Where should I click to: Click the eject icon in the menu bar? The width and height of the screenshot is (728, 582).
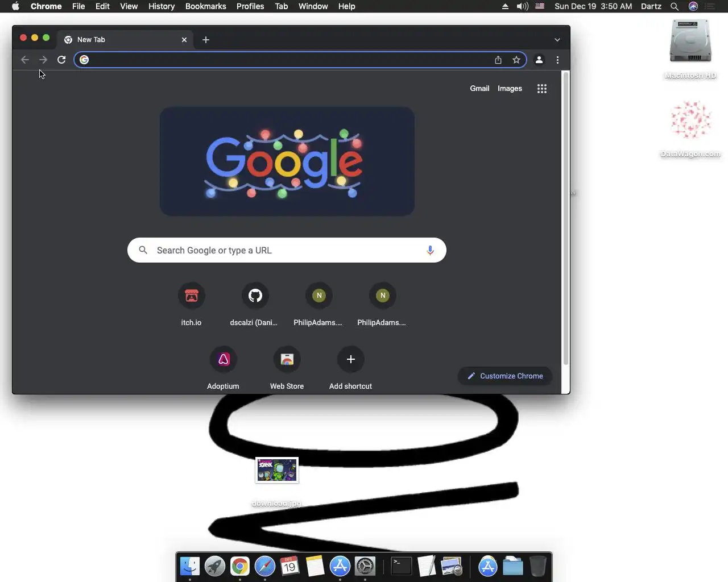pos(505,6)
